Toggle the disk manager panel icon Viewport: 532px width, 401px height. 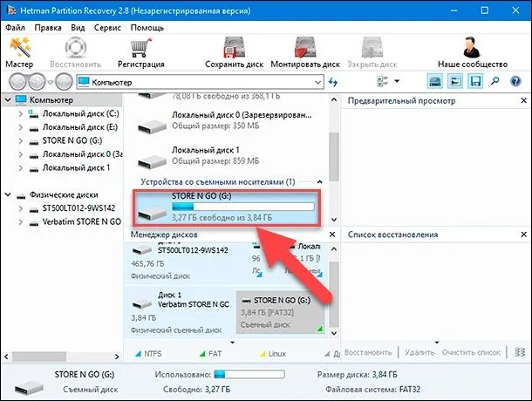click(435, 81)
